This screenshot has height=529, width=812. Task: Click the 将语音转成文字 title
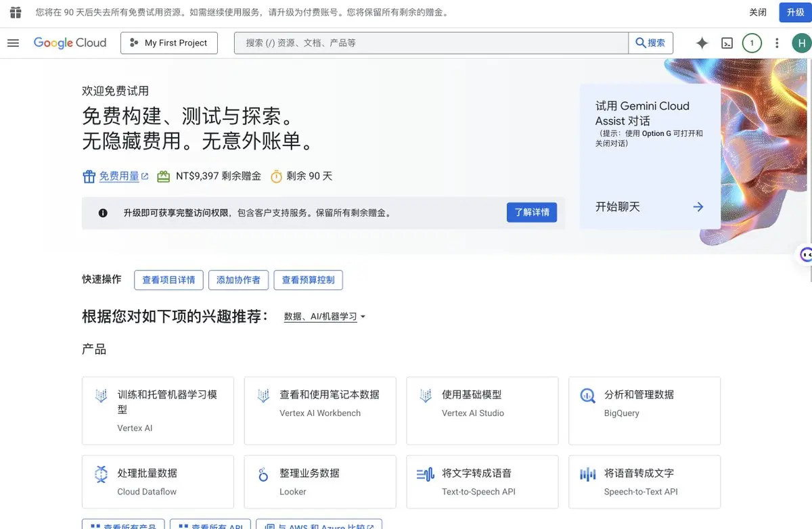pos(639,473)
